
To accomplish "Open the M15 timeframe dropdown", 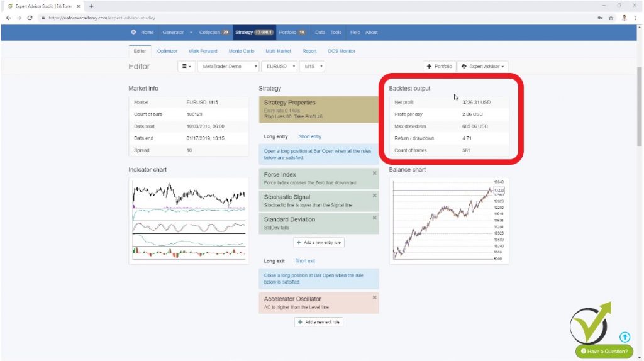I will pos(312,66).
